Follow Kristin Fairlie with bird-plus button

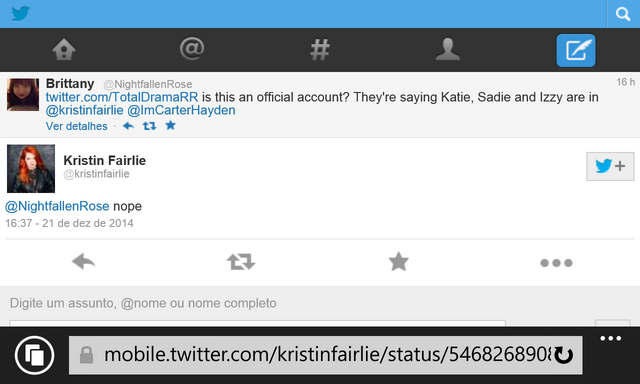click(610, 166)
